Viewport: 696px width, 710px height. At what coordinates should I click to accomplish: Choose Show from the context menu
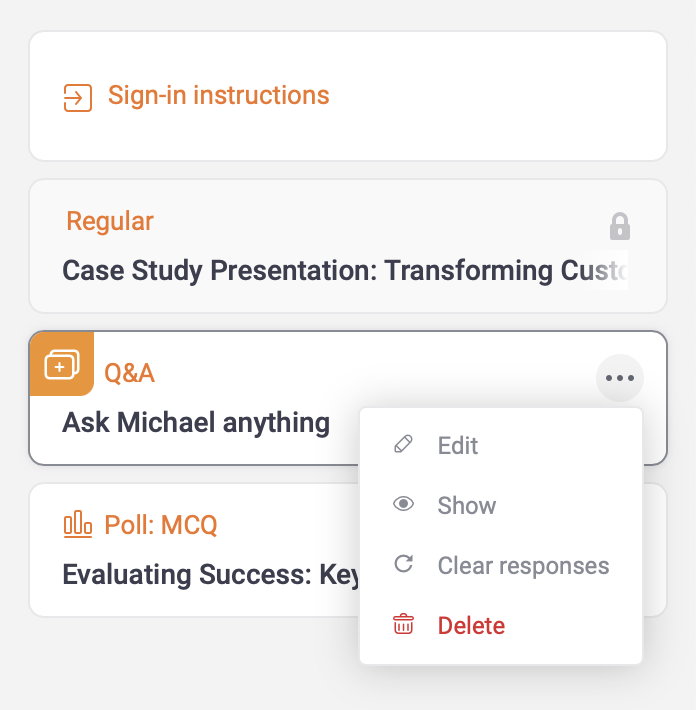pyautogui.click(x=501, y=505)
